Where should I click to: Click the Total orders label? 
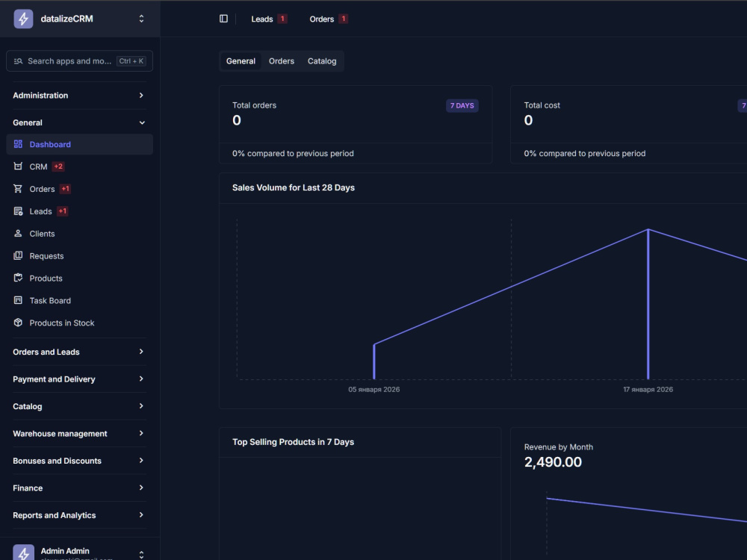[x=254, y=105]
